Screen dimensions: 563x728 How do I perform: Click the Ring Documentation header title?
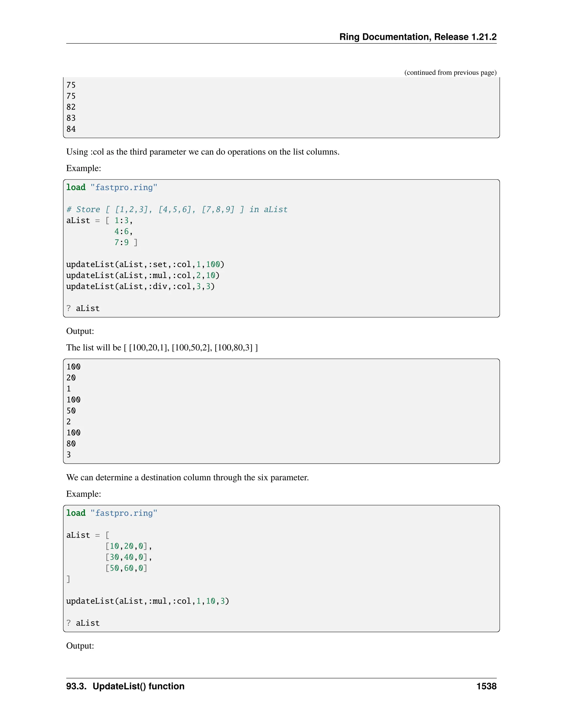(418, 37)
